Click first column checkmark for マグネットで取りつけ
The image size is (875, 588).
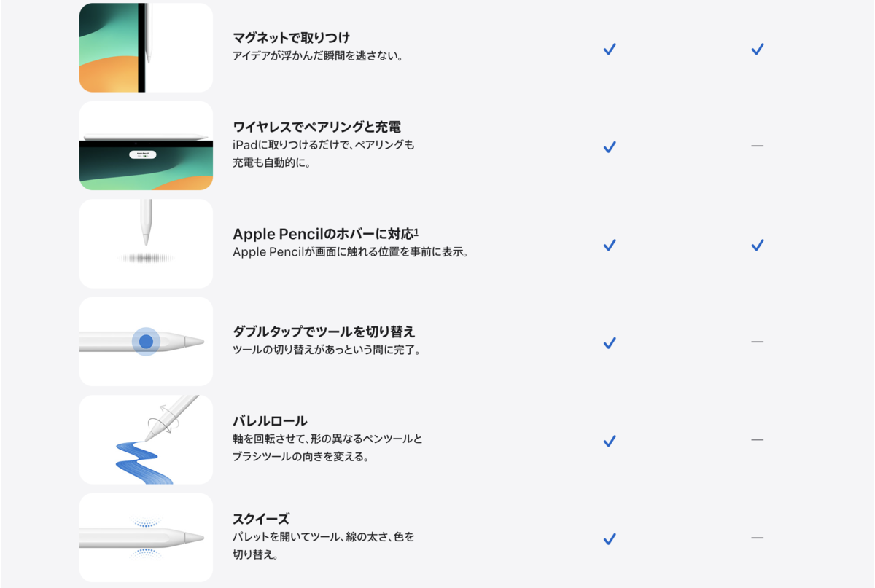pos(610,49)
